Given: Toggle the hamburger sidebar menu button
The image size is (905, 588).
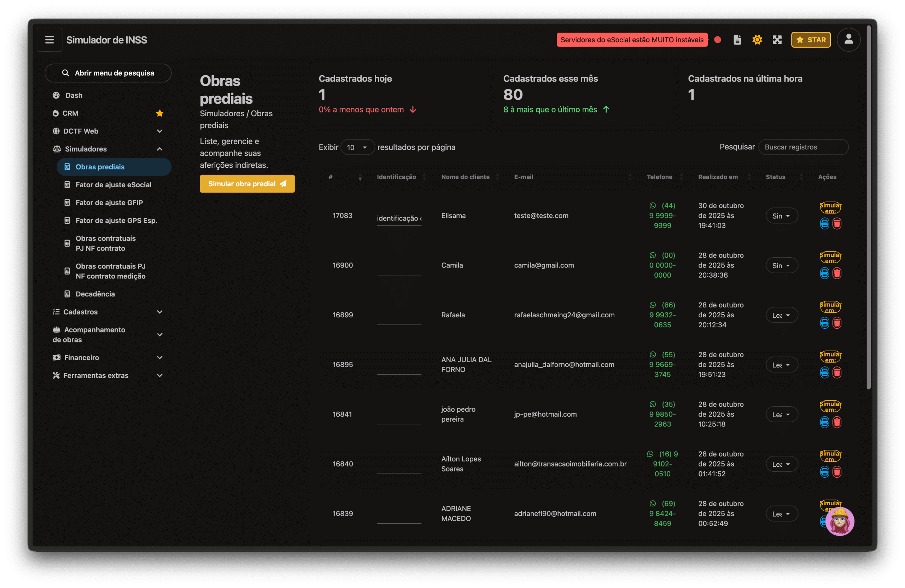Looking at the screenshot, I should [x=49, y=40].
